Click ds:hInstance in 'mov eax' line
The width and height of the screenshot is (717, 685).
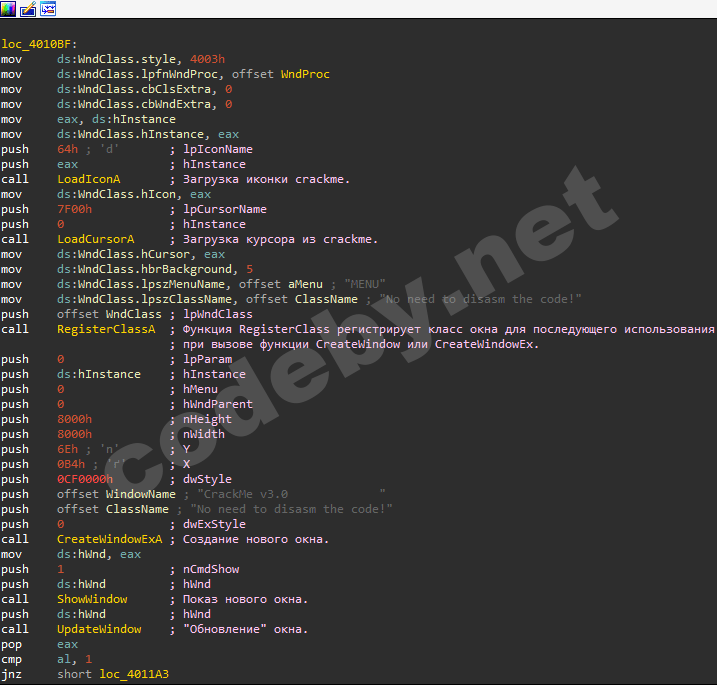click(134, 119)
